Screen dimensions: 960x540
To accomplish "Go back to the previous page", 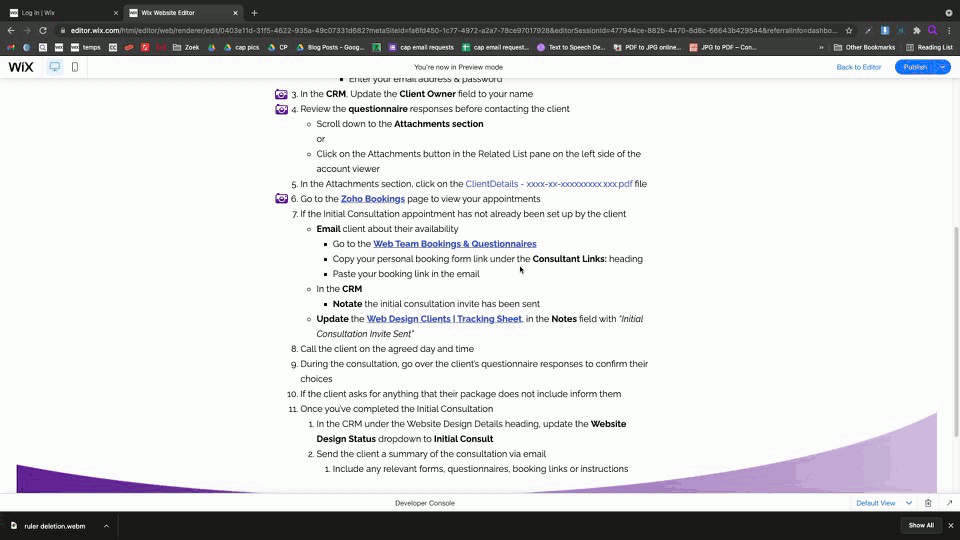I will click(11, 30).
